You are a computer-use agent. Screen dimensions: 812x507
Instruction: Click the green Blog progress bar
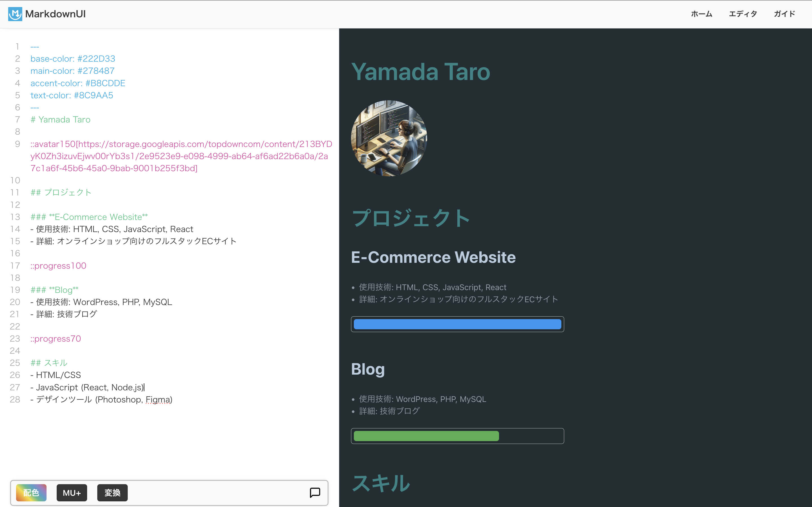tap(426, 436)
